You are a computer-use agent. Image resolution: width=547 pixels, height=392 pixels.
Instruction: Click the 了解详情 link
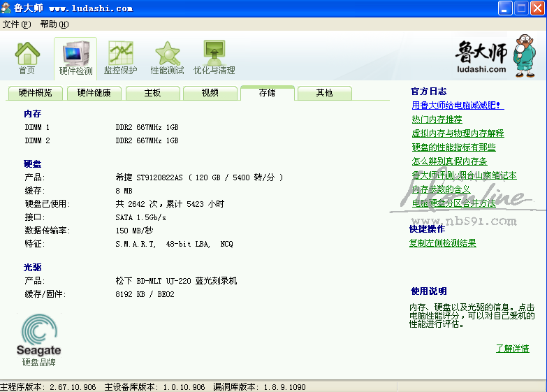512,349
